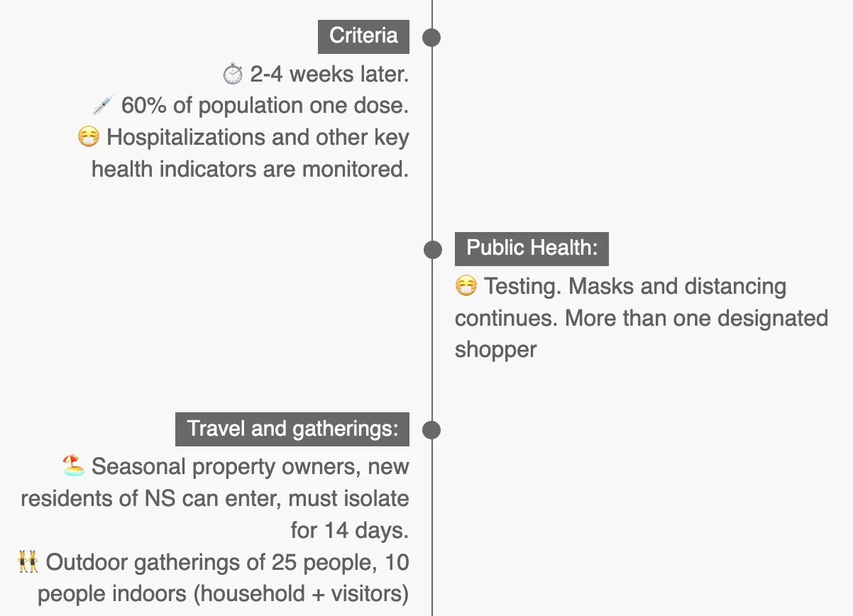Click the text 2-4 weeks later
This screenshot has width=853, height=616.
(329, 74)
